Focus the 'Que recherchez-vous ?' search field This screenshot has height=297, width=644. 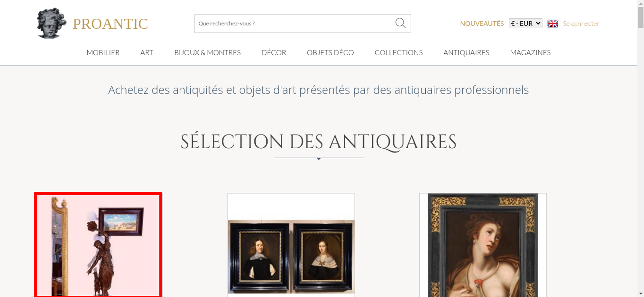point(295,23)
